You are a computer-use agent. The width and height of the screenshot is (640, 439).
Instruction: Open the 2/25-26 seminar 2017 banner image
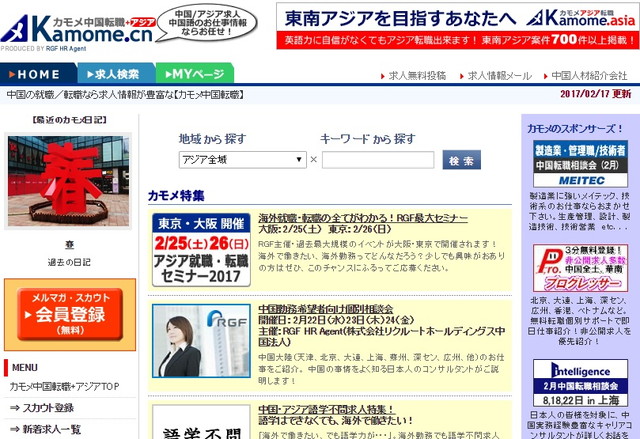coord(201,248)
